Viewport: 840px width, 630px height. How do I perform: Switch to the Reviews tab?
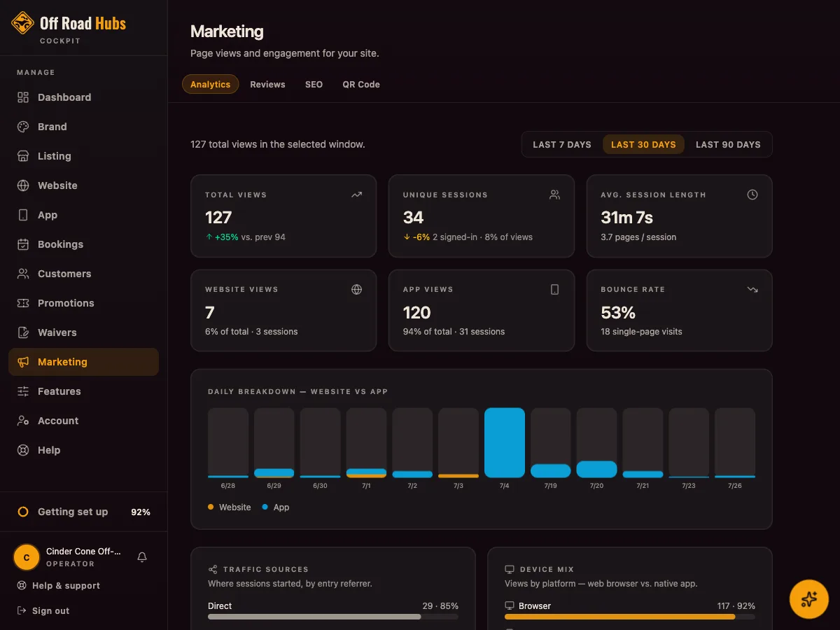pyautogui.click(x=267, y=84)
